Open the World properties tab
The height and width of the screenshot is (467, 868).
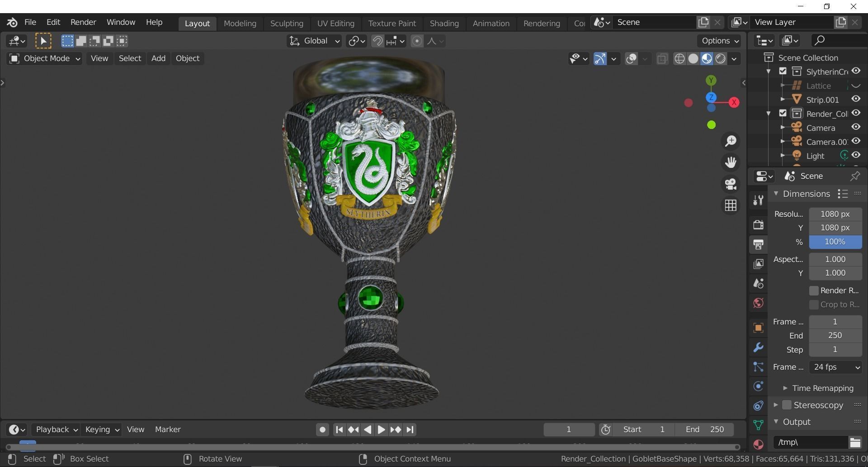click(x=758, y=303)
